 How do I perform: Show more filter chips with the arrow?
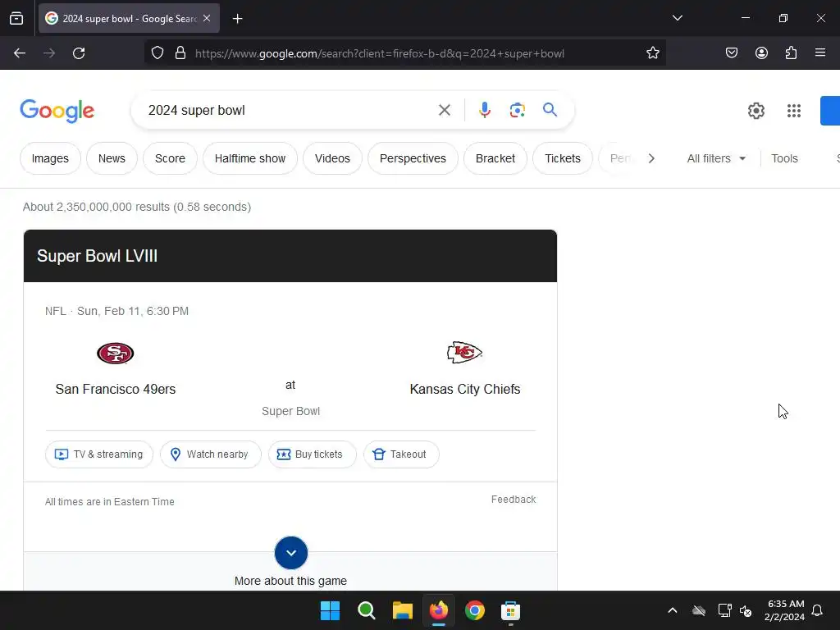tap(651, 158)
